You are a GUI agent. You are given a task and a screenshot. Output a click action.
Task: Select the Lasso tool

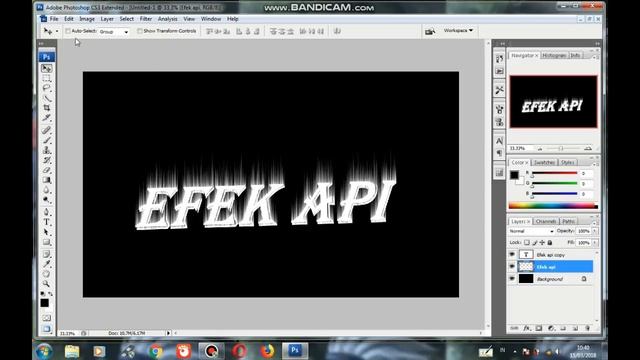(47, 88)
